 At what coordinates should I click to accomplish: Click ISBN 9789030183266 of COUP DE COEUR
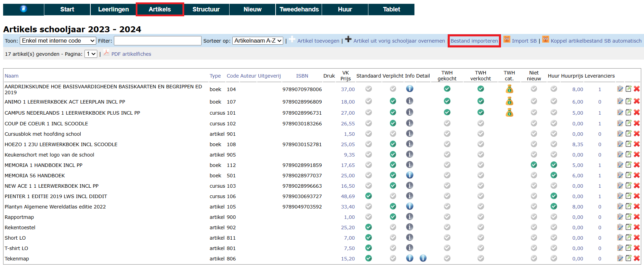[302, 124]
